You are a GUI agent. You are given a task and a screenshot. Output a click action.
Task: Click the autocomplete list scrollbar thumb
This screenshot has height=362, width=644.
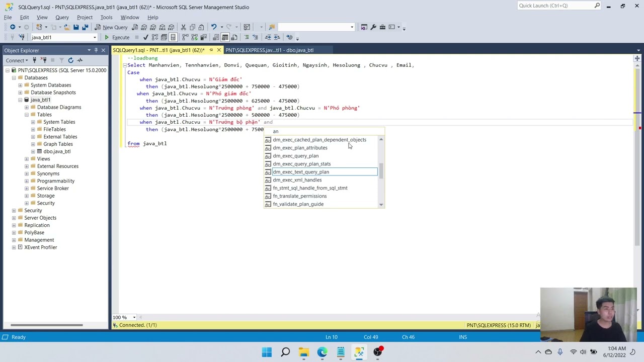381,171
